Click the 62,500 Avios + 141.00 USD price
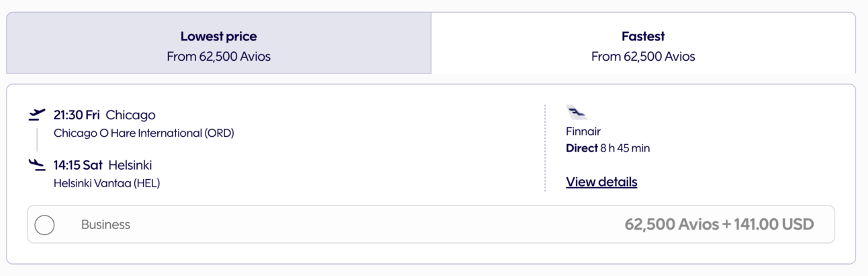Screen dimensions: 868x276 coord(719,224)
